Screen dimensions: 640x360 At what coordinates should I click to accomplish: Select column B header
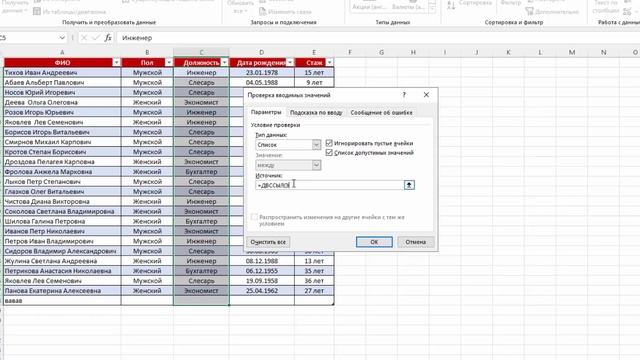pos(147,52)
